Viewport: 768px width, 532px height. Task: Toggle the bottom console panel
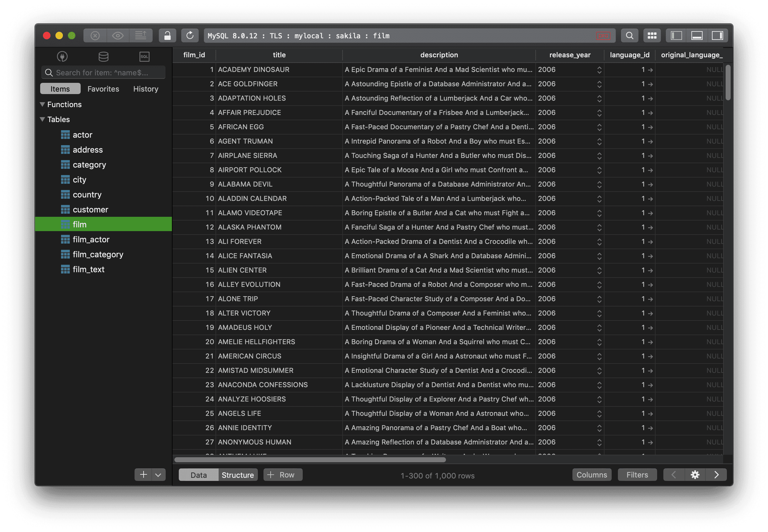[697, 35]
